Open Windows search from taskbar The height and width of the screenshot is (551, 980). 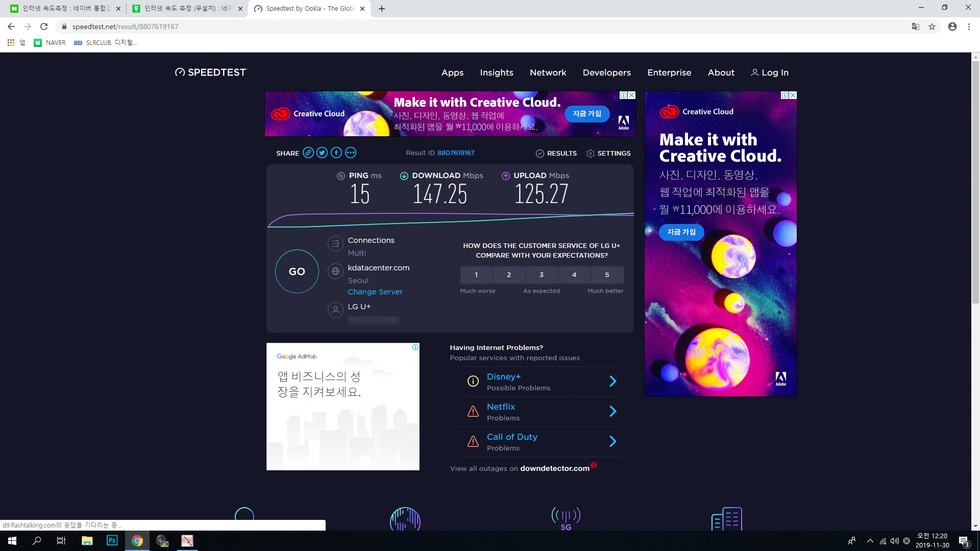37,541
